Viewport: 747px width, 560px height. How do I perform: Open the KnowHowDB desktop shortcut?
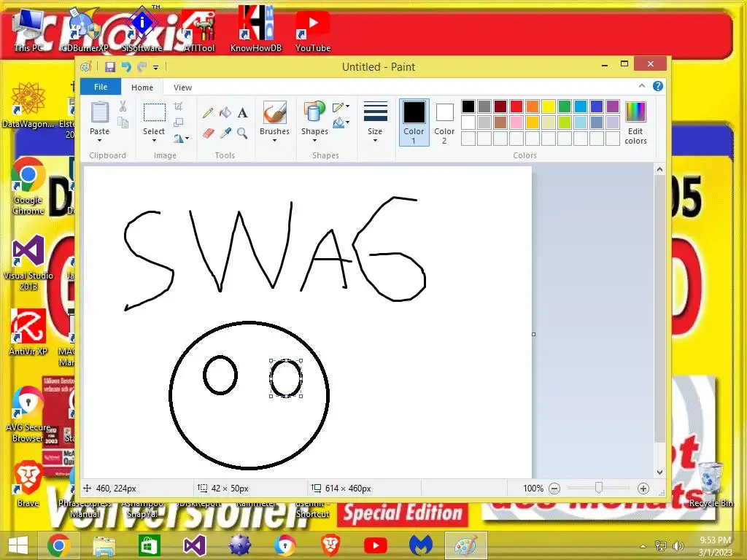click(x=256, y=29)
